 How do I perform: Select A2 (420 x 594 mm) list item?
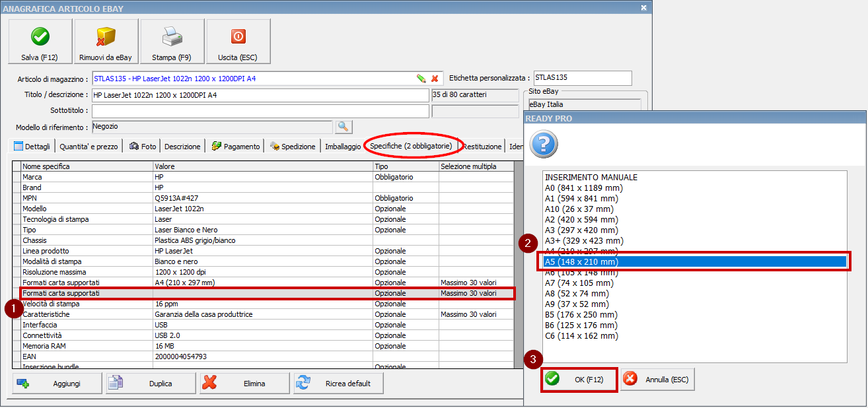[694, 220]
